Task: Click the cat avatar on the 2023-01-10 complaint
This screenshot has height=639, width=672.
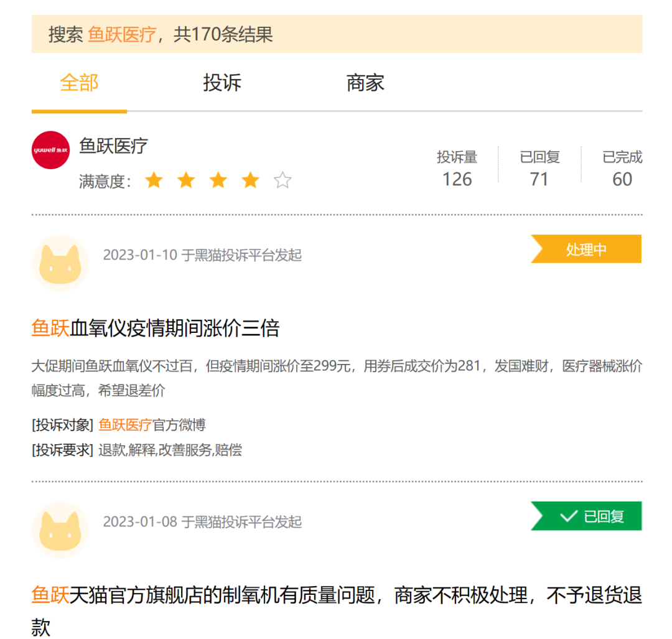Action: coord(60,263)
